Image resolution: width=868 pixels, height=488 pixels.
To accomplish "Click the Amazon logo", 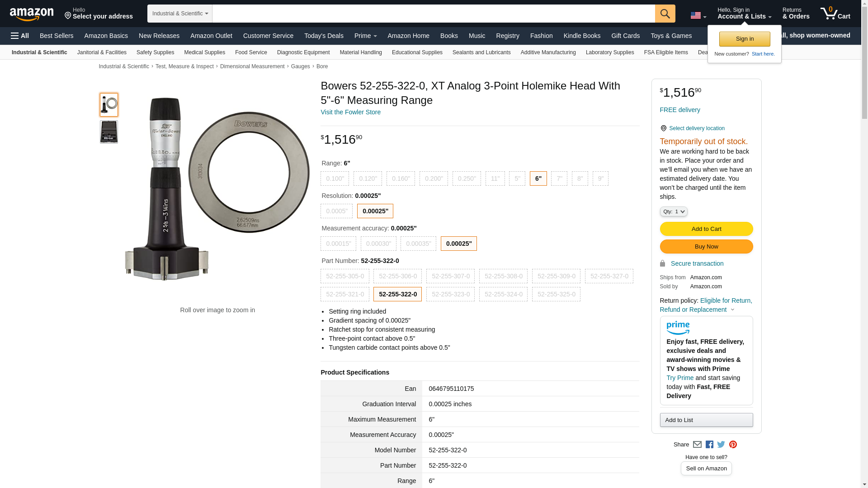I will click(x=32, y=14).
